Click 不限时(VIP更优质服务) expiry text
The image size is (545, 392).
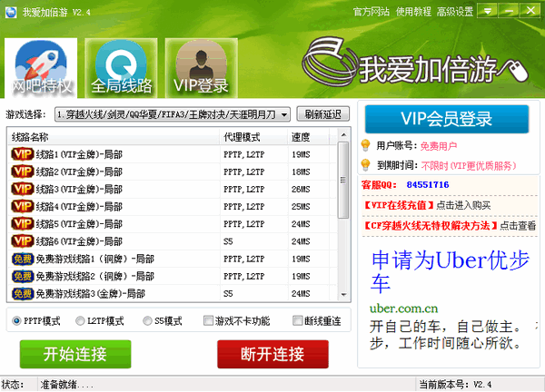469,166
